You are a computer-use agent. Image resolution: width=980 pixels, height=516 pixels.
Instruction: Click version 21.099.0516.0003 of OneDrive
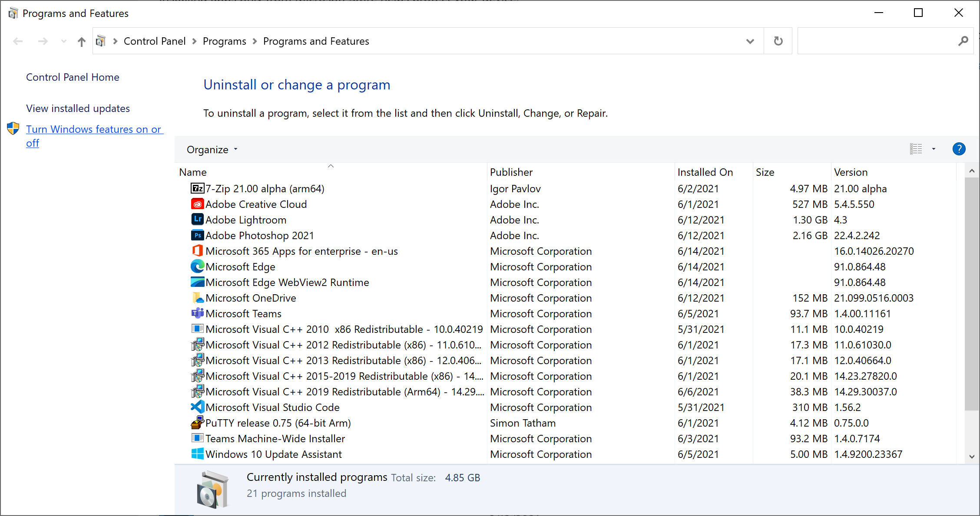(874, 298)
